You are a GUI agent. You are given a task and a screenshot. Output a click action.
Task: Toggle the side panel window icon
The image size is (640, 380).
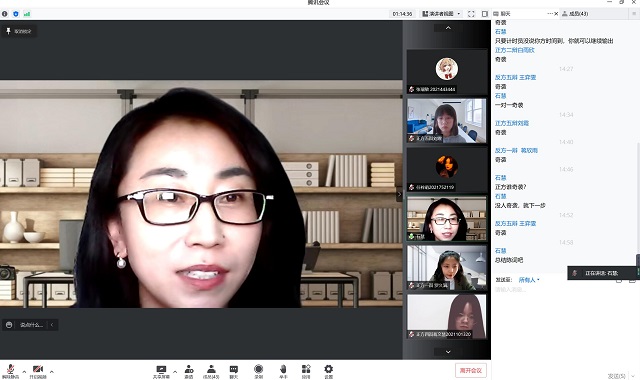point(485,14)
